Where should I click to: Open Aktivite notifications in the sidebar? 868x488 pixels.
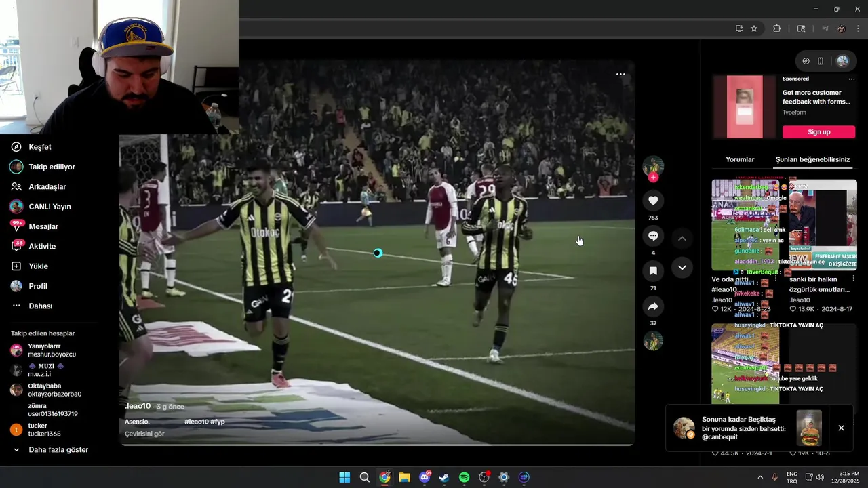point(42,246)
